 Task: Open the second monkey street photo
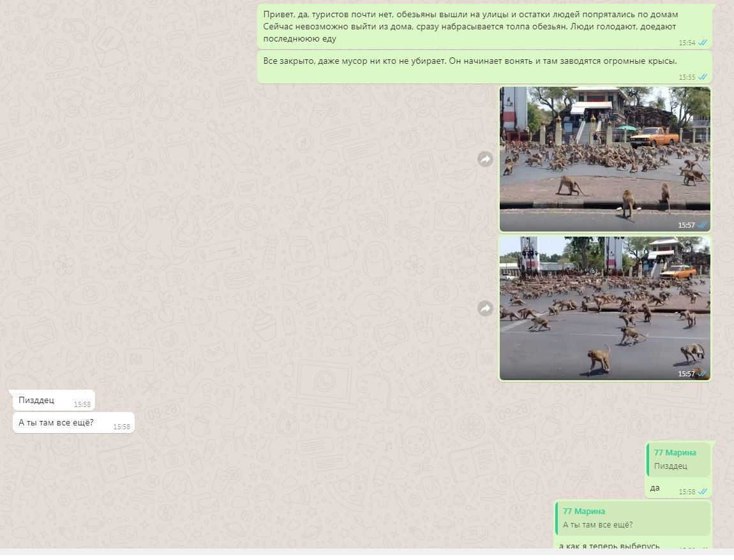[x=605, y=308]
